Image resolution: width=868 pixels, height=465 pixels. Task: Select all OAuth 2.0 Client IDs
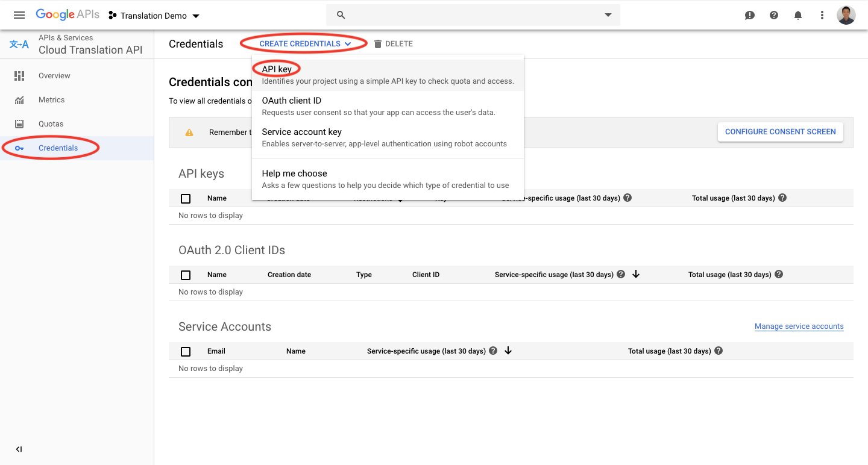[186, 275]
